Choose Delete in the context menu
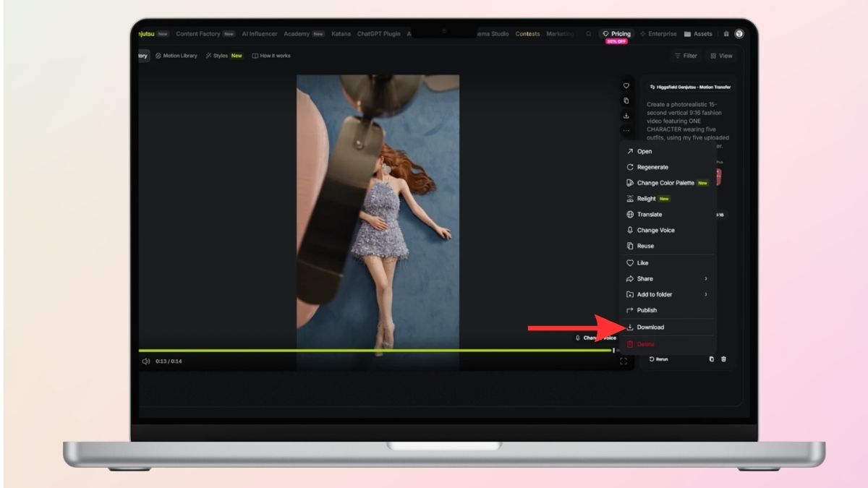The height and width of the screenshot is (488, 868). 668,344
